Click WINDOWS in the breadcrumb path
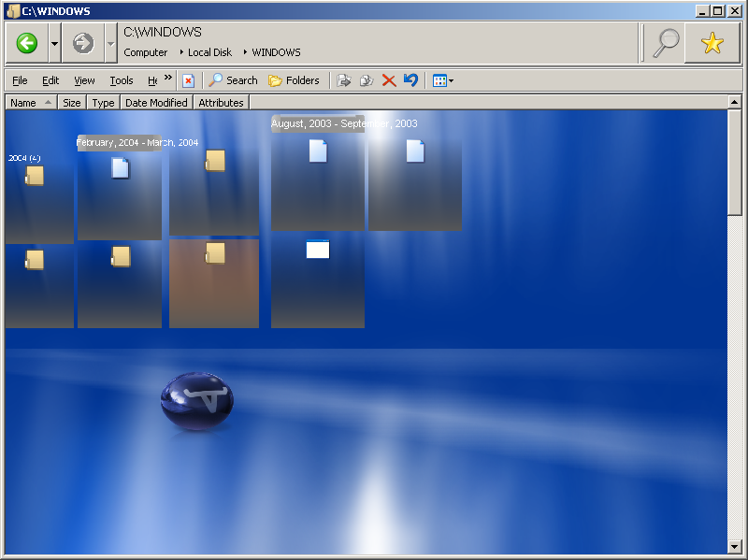This screenshot has width=748, height=560. (276, 52)
